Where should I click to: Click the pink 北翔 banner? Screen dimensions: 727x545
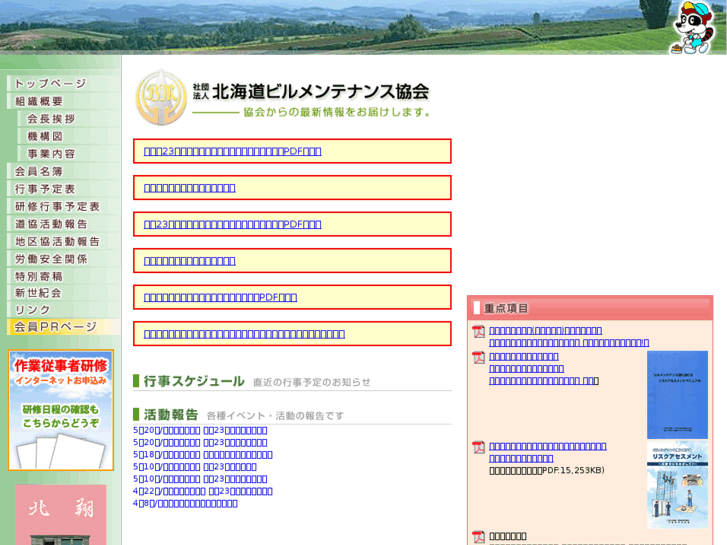tap(61, 515)
